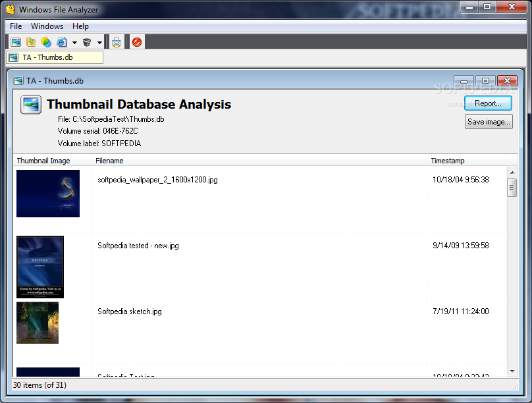
Task: Click the vertical scrollbar thumb
Action: point(512,188)
